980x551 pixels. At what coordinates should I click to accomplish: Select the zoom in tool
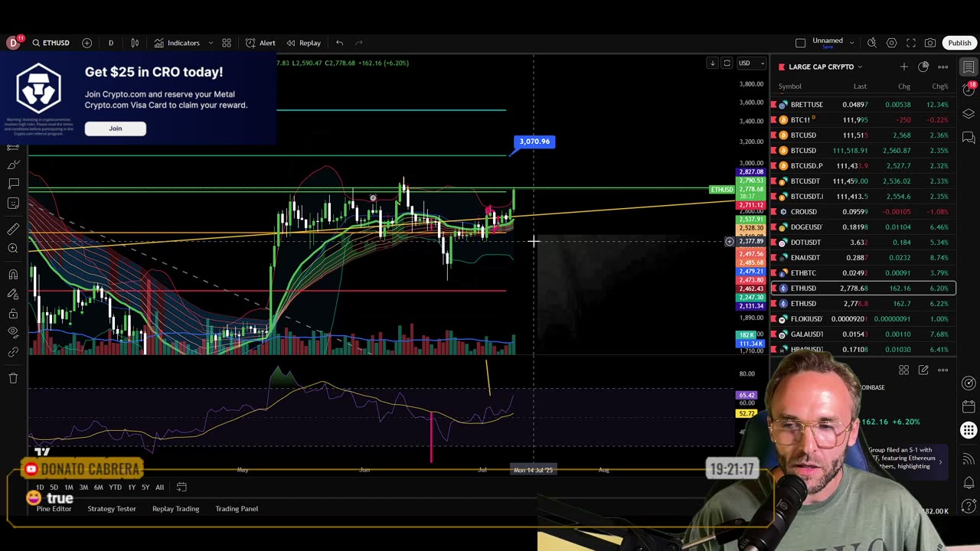pos(13,248)
